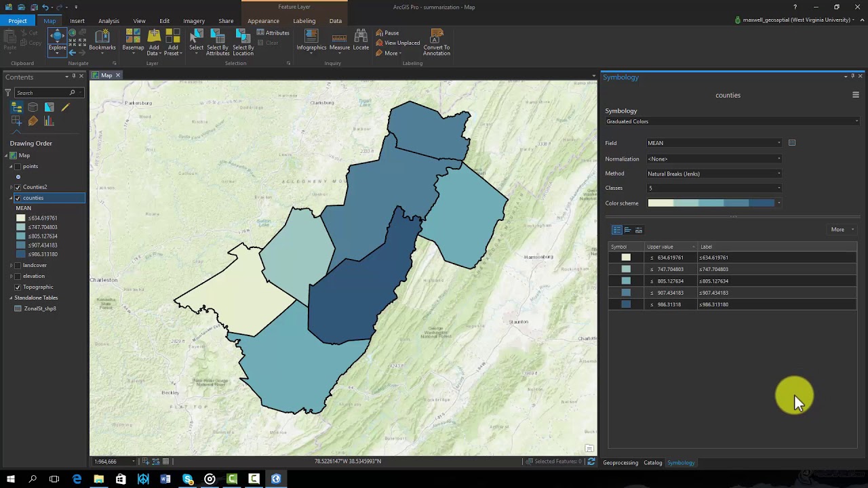Switch Contents to List By Data Source
Viewport: 868px width, 488px height.
point(33,107)
